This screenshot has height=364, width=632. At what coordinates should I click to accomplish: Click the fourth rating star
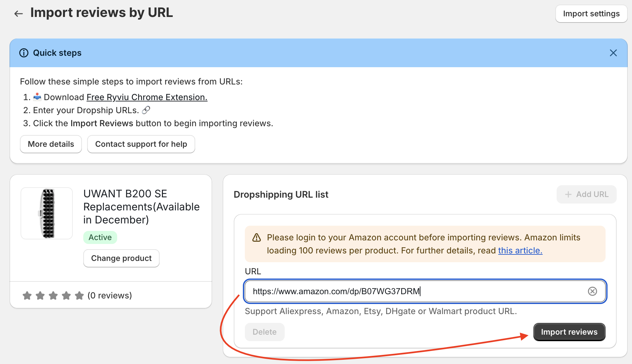coord(66,296)
